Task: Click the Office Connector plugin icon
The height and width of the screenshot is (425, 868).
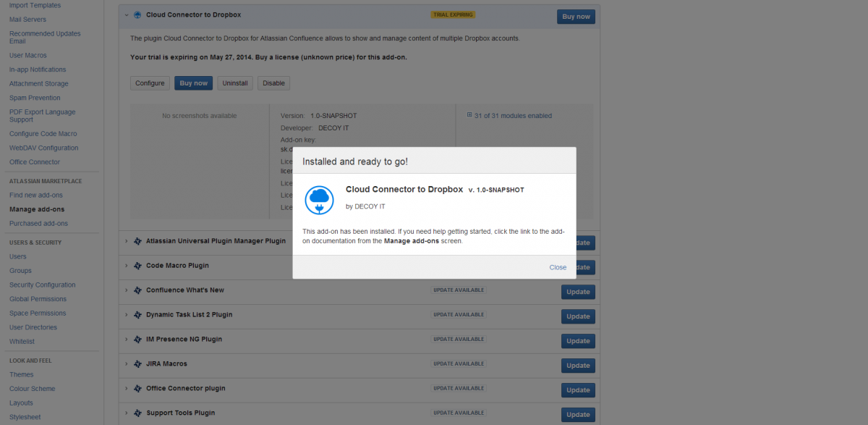Action: point(137,389)
